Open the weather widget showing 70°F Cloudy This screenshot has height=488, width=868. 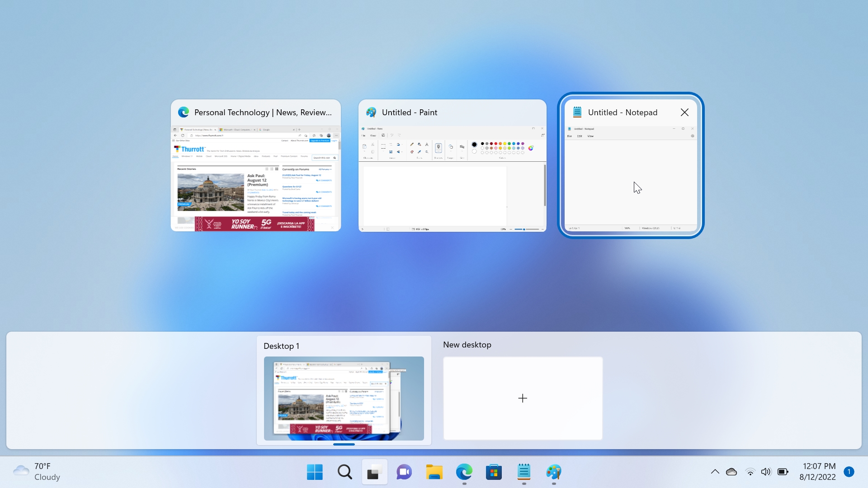[37, 472]
